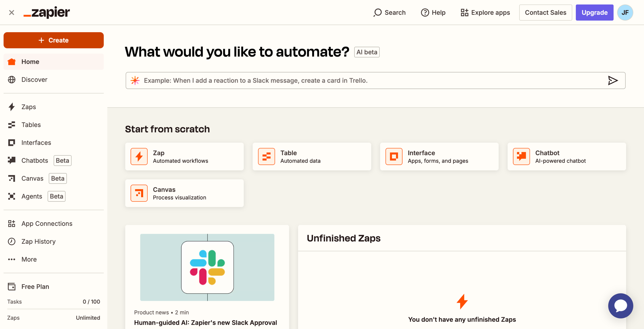
Task: Click the orange Create button
Action: click(54, 40)
